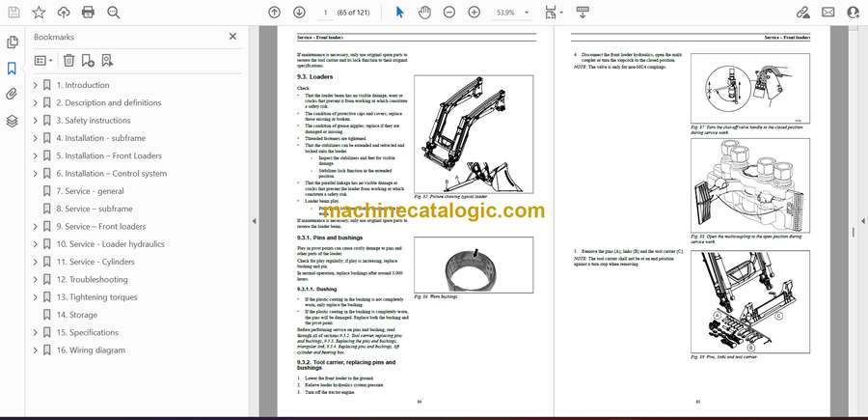
Task: Expand 6. Installation – Control system bookmark
Action: coord(36,174)
